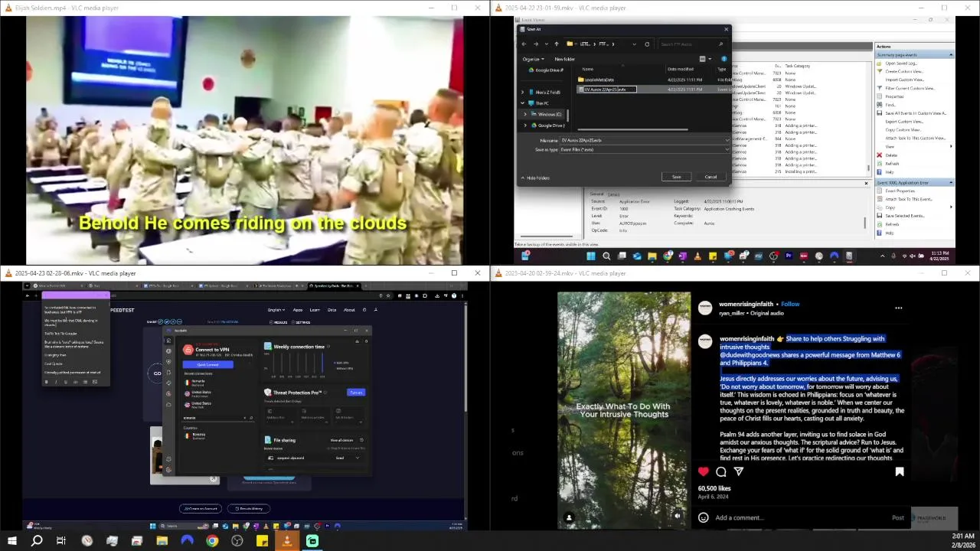
Task: Open Sticky Notes from the bottom taskbar
Action: point(262,541)
